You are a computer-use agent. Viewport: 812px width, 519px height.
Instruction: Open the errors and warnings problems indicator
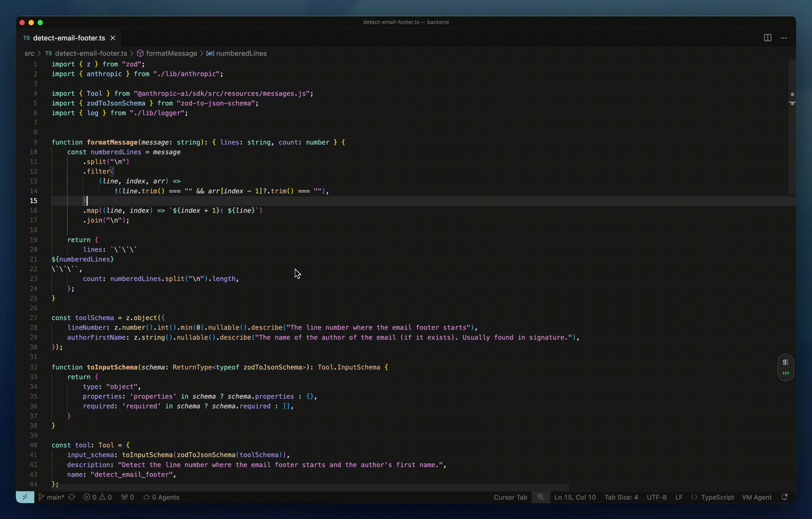98,497
